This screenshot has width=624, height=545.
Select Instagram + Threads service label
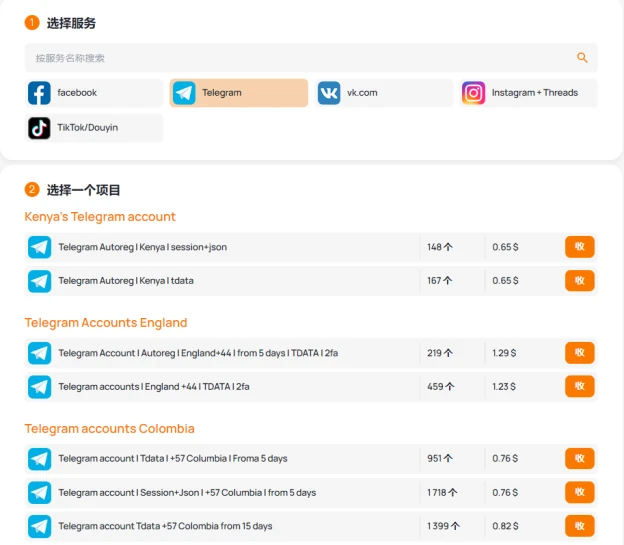(535, 93)
